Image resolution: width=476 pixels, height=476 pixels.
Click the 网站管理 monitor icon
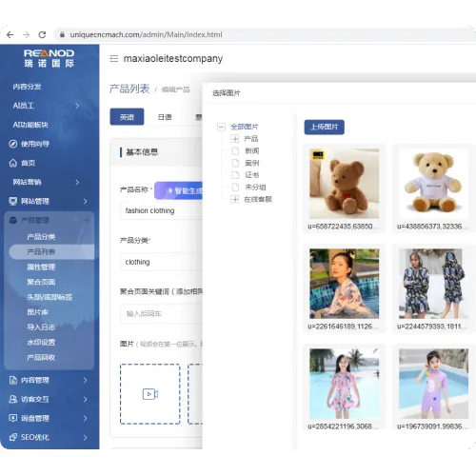coord(13,201)
